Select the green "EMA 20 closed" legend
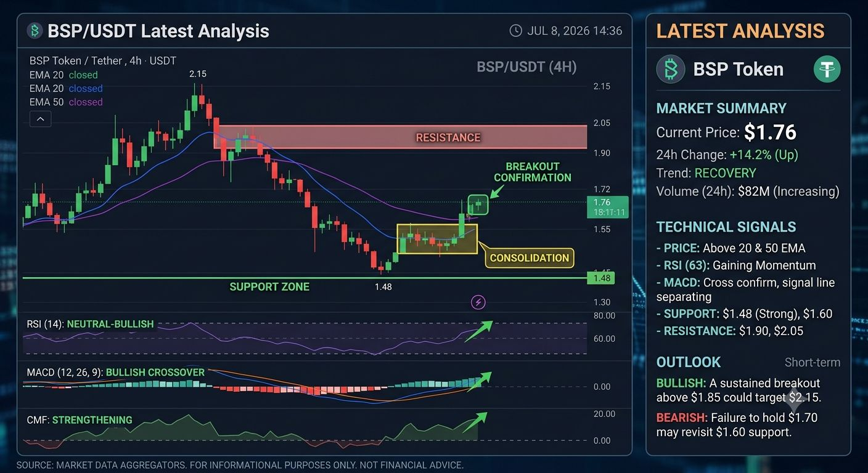Screen dimensions: 868x473 pos(63,75)
